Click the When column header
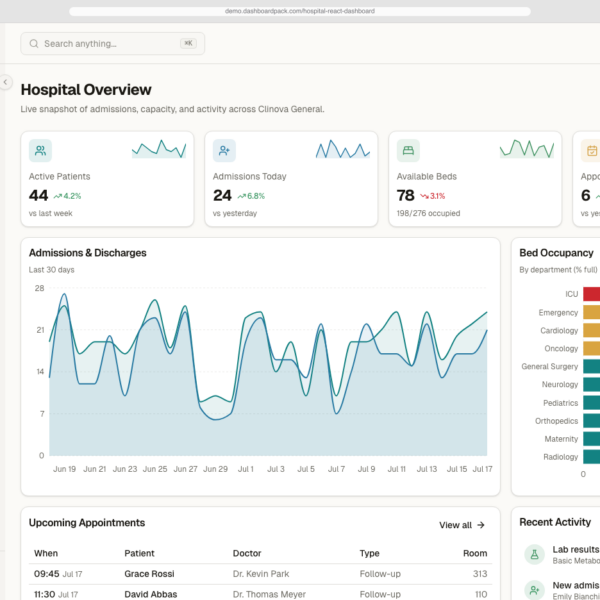This screenshot has height=600, width=600. pos(46,553)
